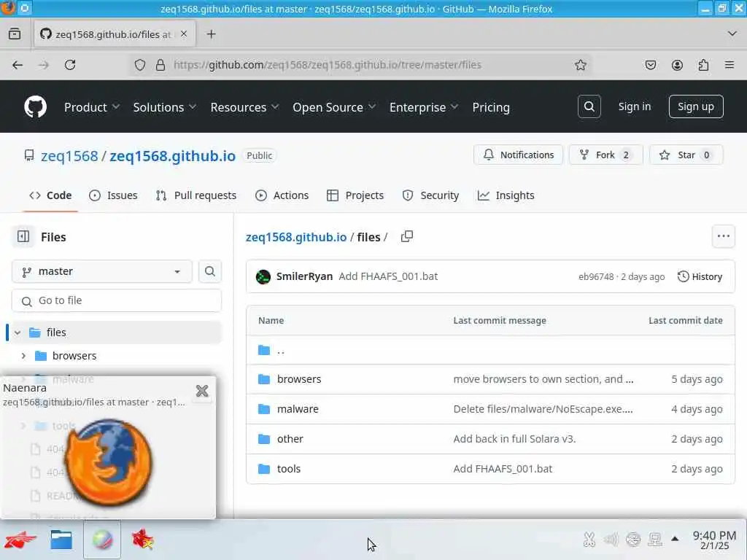Expand the browsers folder chevron in tree
This screenshot has height=560, width=747.
23,356
